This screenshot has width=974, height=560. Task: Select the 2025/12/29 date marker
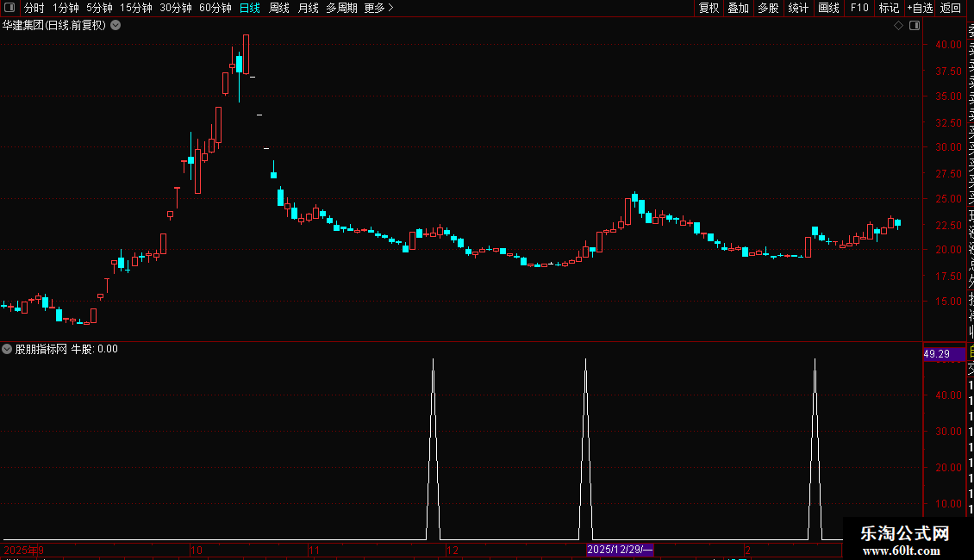pyautogui.click(x=620, y=550)
